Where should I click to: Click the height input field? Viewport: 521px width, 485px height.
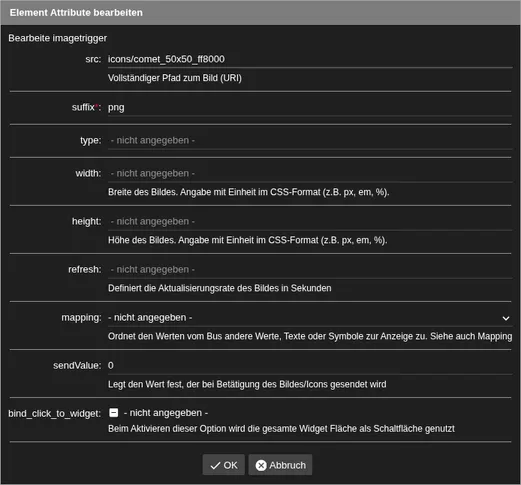[310, 221]
